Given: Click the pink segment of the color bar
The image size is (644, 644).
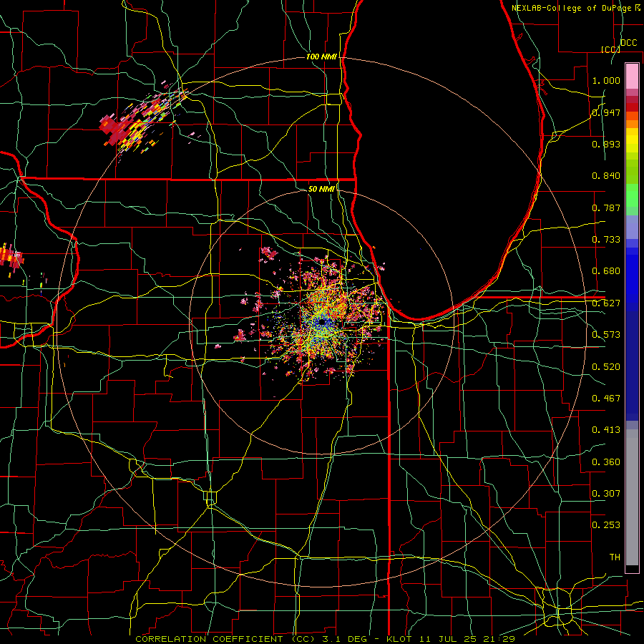Looking at the screenshot, I should tap(632, 77).
